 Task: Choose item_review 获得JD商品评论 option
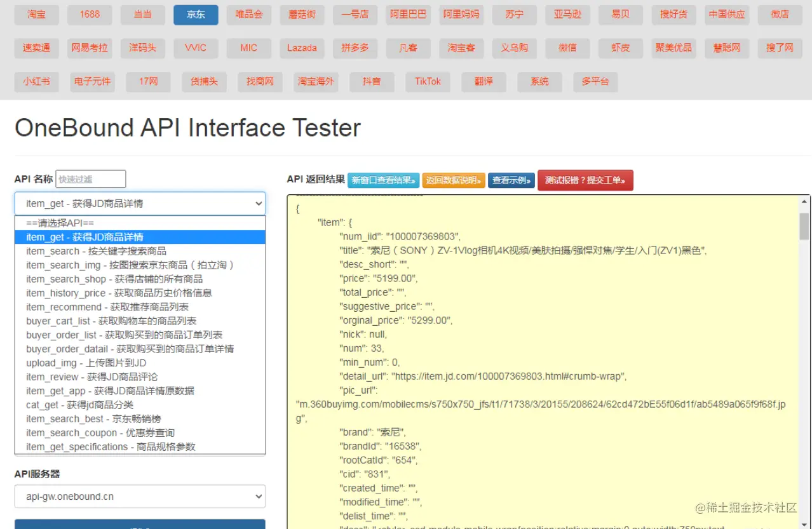click(x=140, y=377)
